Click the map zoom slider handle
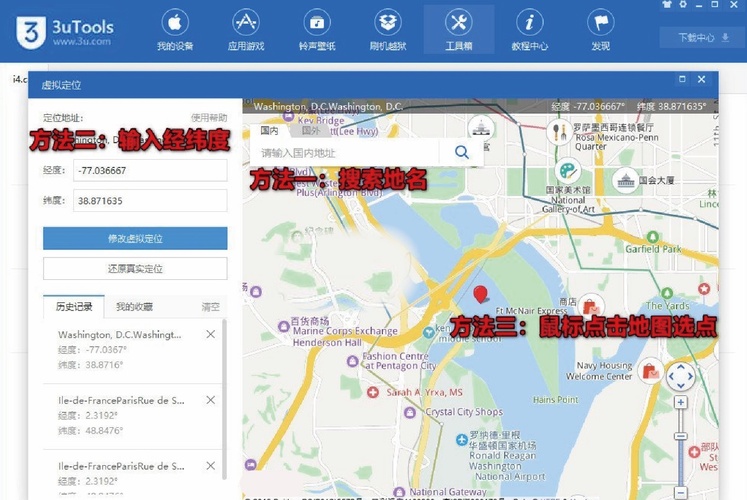747x500 pixels. tap(681, 436)
